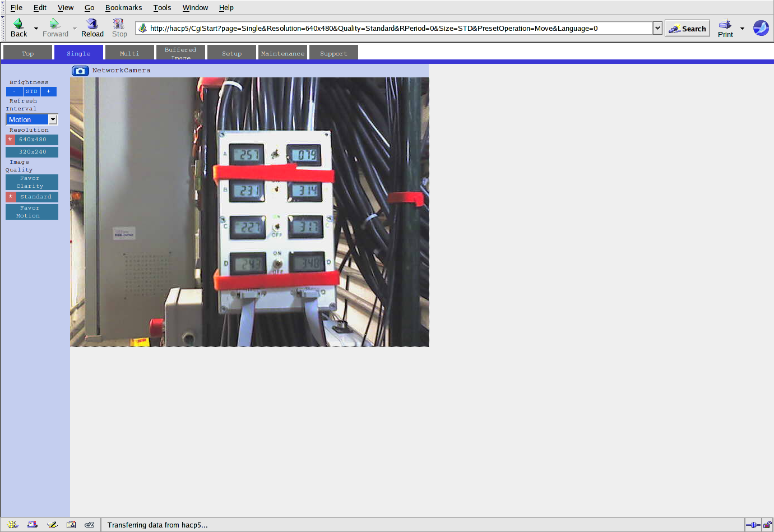Open the View menu
This screenshot has width=774, height=532.
pos(66,7)
